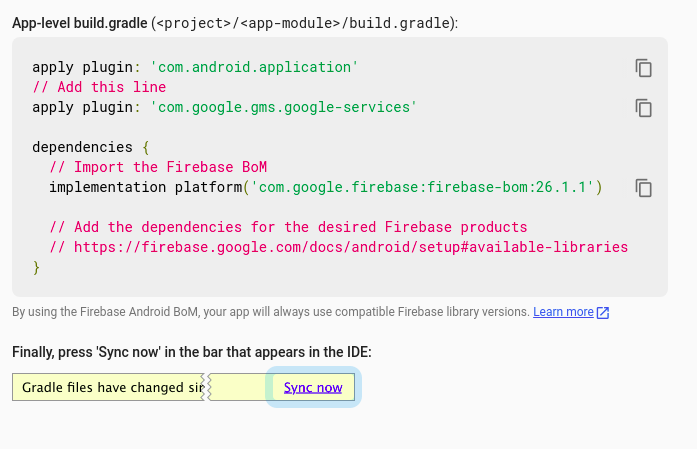Copy the firebase-bom implementation line
Viewport: 697px width, 449px height.
[643, 188]
